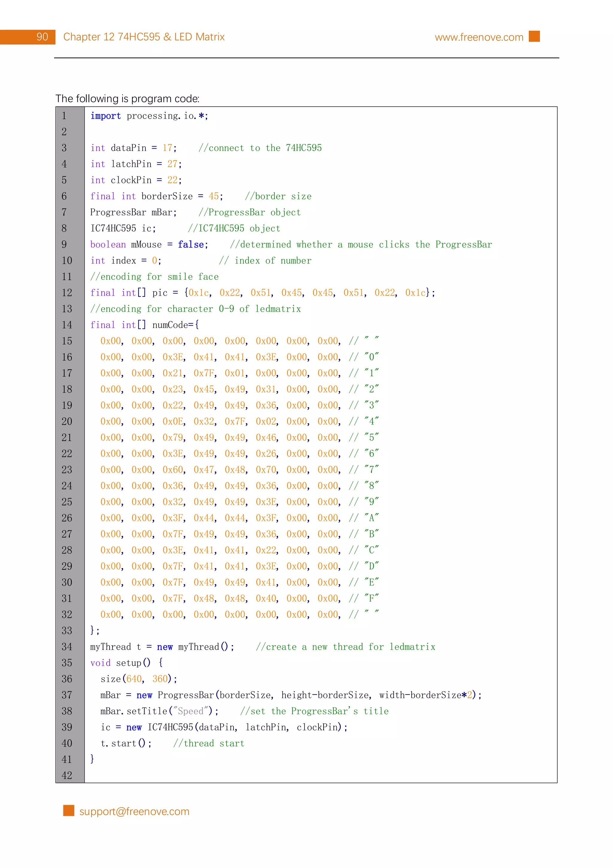Click the page number 90 in header
Image resolution: width=613 pixels, height=868 pixels.
tap(42, 37)
